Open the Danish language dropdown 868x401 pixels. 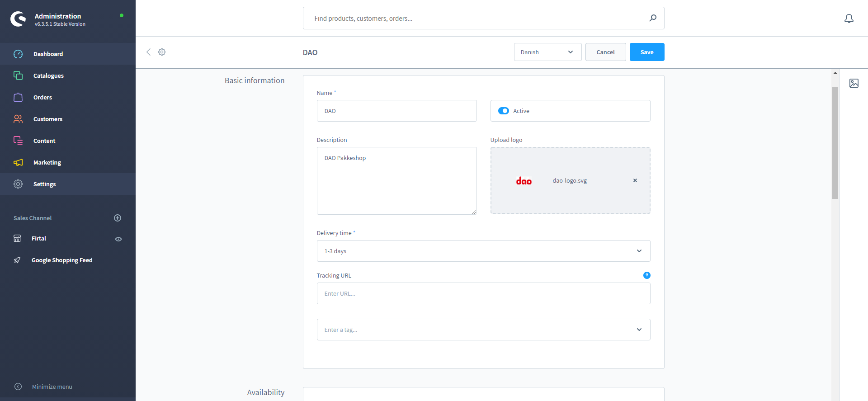click(x=547, y=52)
